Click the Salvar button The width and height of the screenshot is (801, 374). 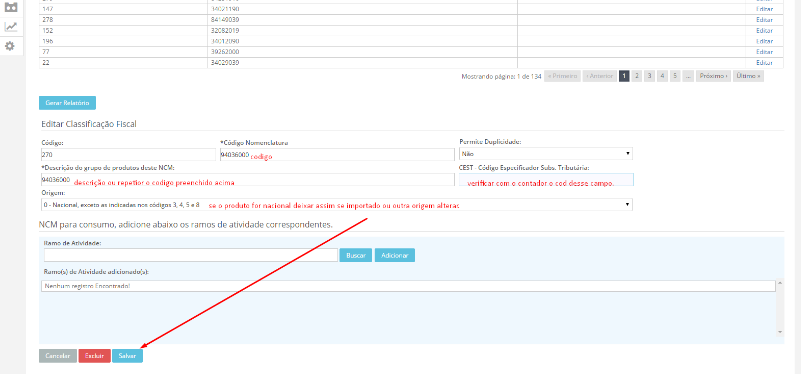127,356
